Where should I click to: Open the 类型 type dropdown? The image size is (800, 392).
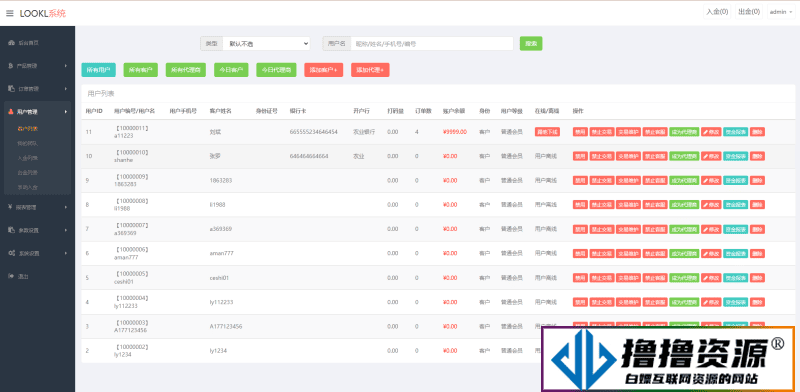[x=266, y=44]
